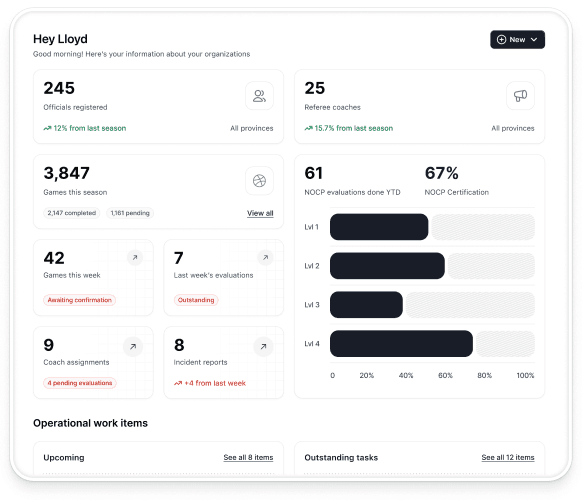Click the plus circle icon in New button

tap(501, 39)
